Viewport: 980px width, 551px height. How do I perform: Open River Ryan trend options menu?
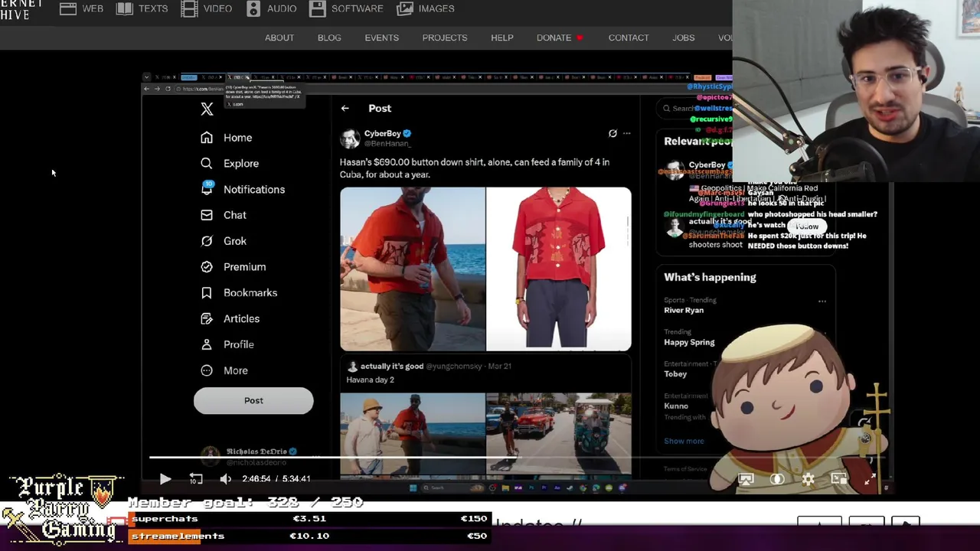click(822, 302)
